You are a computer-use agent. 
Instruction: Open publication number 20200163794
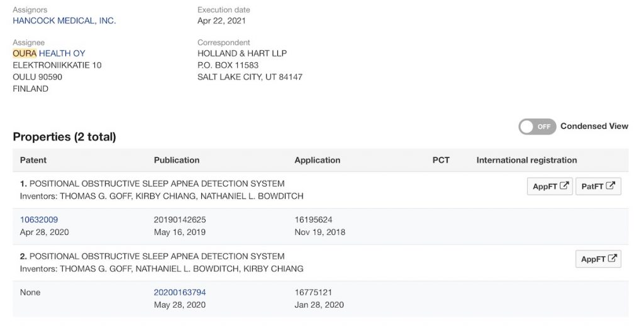[x=180, y=293]
